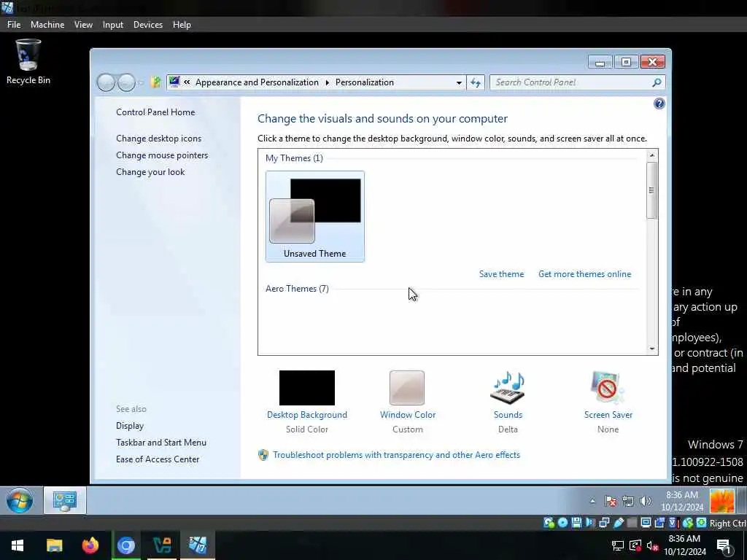This screenshot has width=747, height=560.
Task: Open the Screen Saver icon
Action: pos(608,388)
